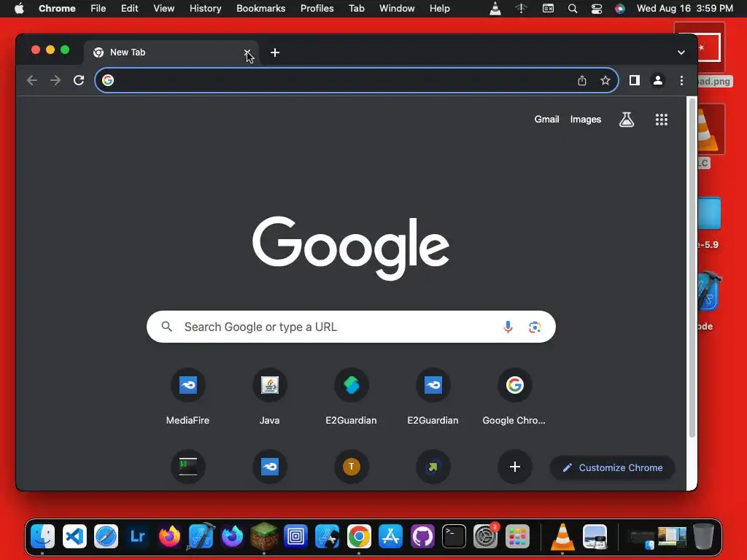Open the Chrome three-dot menu
Viewport: 747px width, 560px height.
681,80
